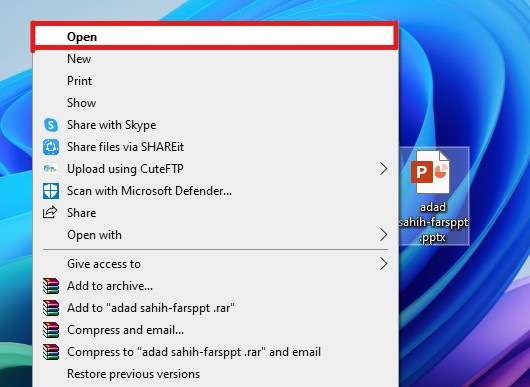The height and width of the screenshot is (387, 530).
Task: Click the Share menu entry
Action: pos(215,213)
